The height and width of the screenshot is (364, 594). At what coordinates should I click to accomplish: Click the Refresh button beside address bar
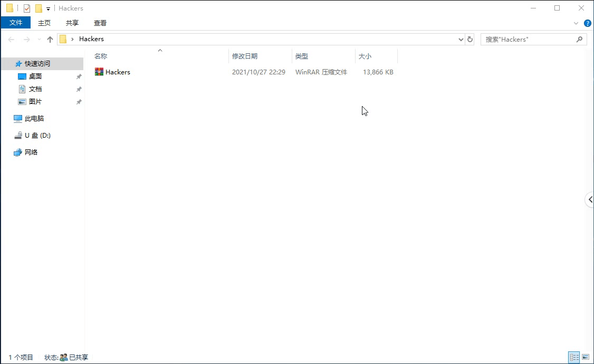[x=470, y=39]
